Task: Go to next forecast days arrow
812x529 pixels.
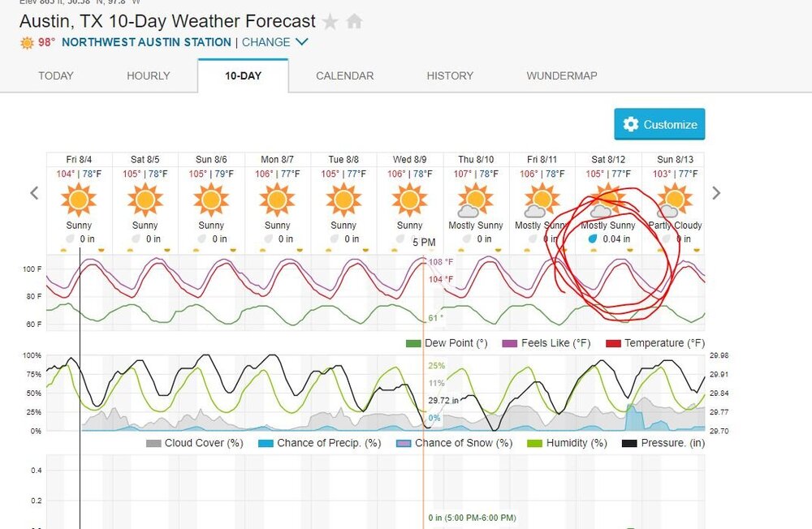Action: tap(716, 193)
